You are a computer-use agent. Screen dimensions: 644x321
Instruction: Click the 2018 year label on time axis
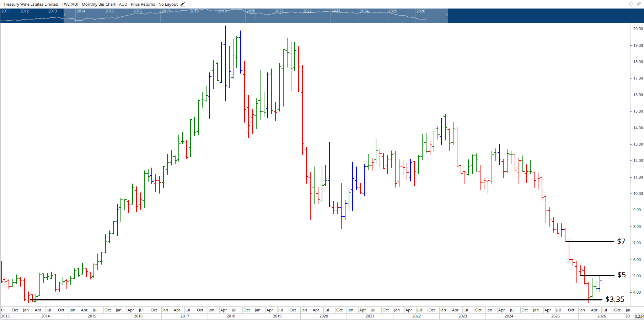tap(231, 316)
